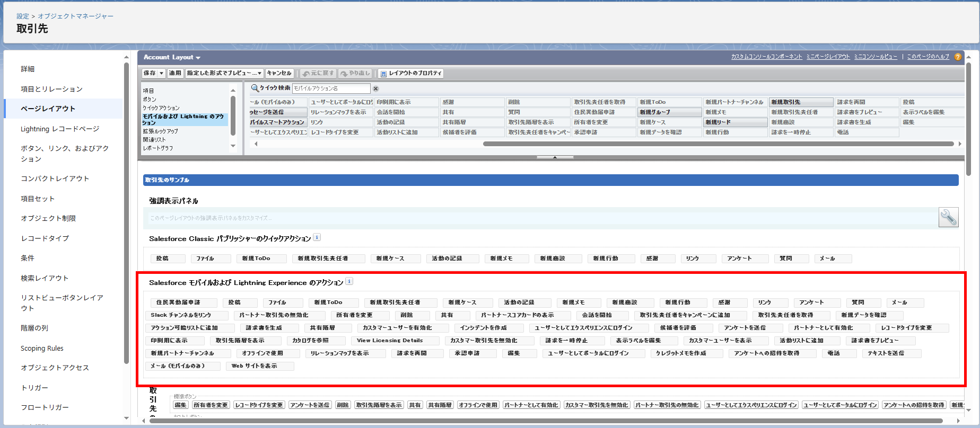980x428 pixels.
Task: Open レイアウトのプロパティ layout properties
Action: click(x=410, y=73)
